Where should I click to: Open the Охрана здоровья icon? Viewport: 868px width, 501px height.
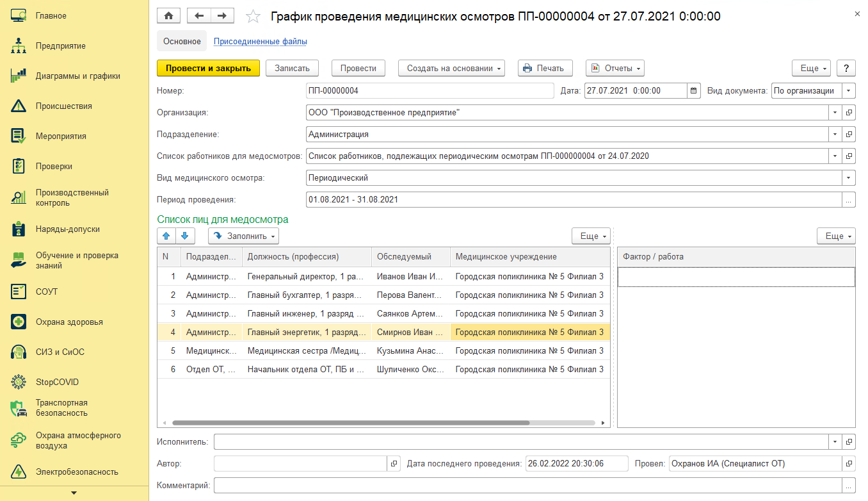coord(19,322)
